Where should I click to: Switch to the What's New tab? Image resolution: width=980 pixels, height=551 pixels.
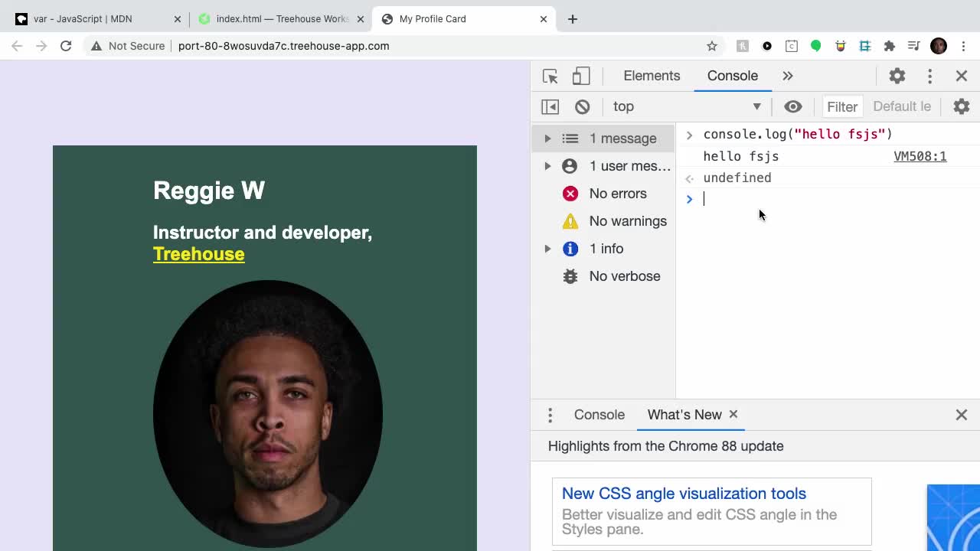684,414
